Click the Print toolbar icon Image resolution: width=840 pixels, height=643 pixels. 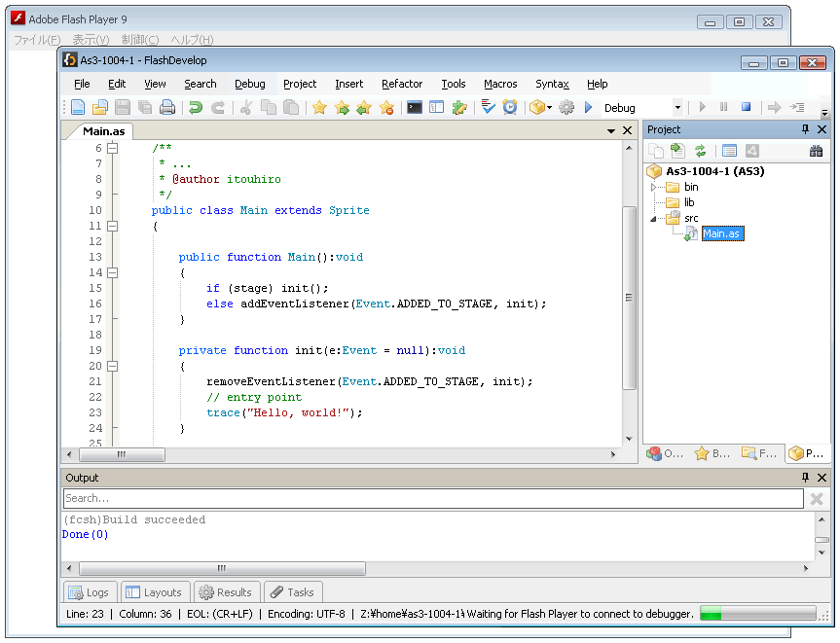tap(167, 108)
